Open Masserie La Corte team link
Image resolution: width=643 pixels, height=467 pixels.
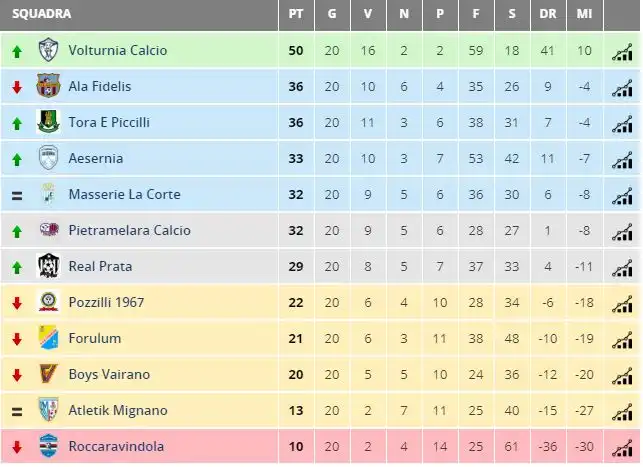tap(124, 194)
